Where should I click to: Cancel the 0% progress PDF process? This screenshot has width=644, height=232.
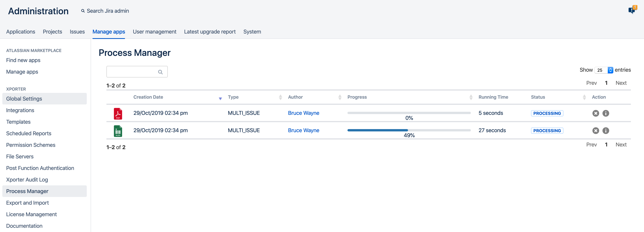click(595, 113)
